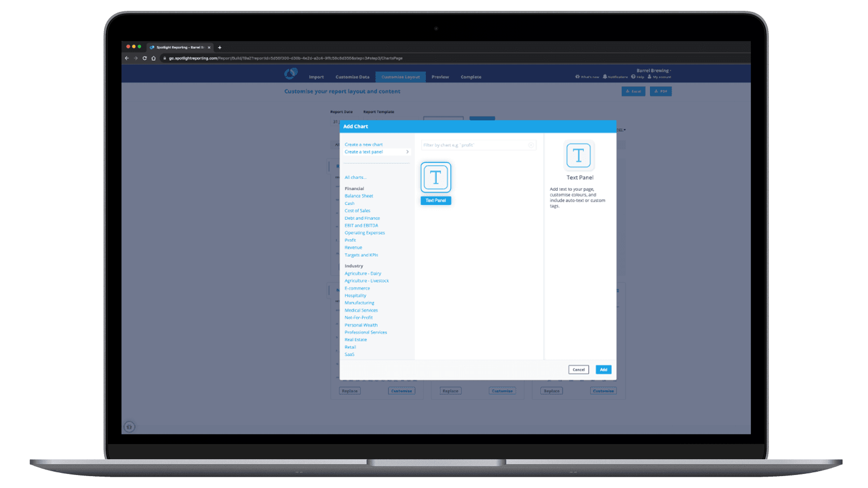Filter charts by Debt and Finance
The image size is (868, 488).
click(x=362, y=218)
